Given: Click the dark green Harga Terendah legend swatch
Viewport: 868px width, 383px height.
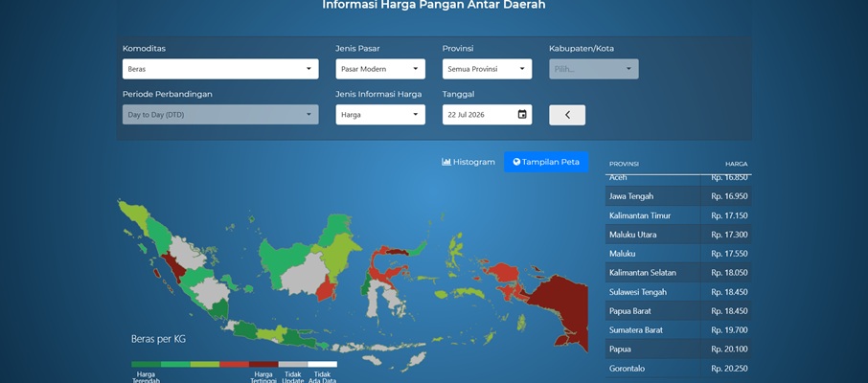Looking at the screenshot, I should tap(147, 364).
